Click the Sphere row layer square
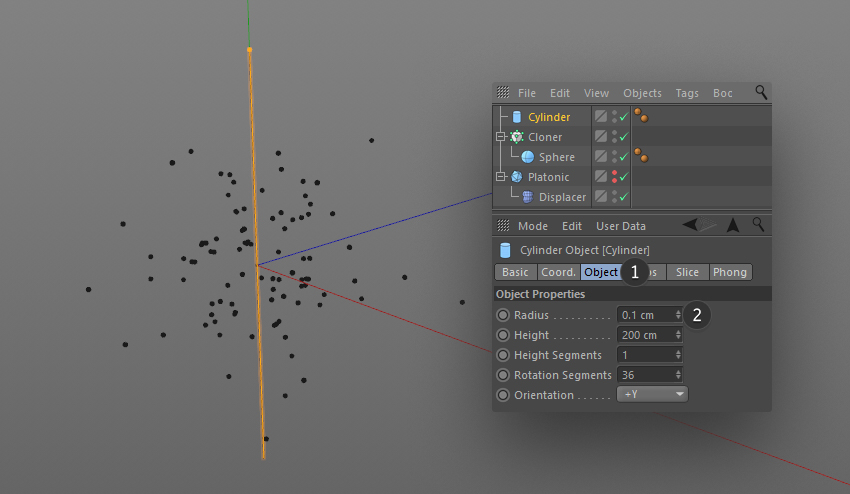The image size is (850, 494). (x=601, y=156)
